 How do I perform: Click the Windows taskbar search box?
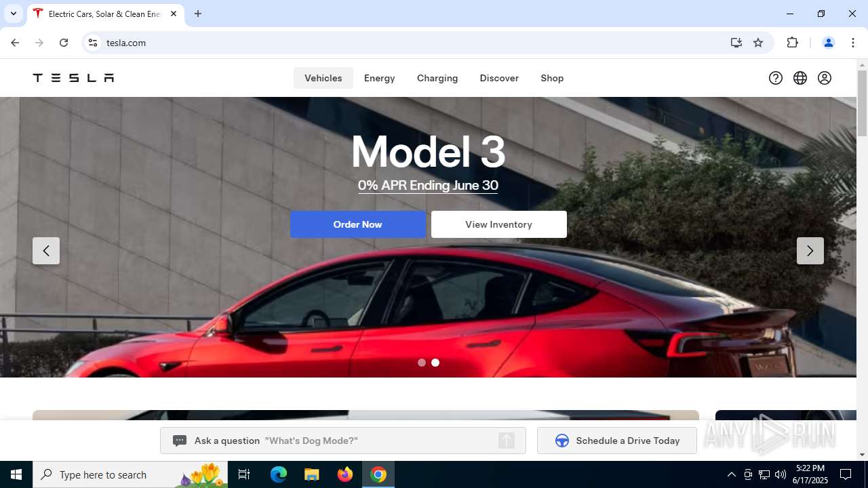130,474
